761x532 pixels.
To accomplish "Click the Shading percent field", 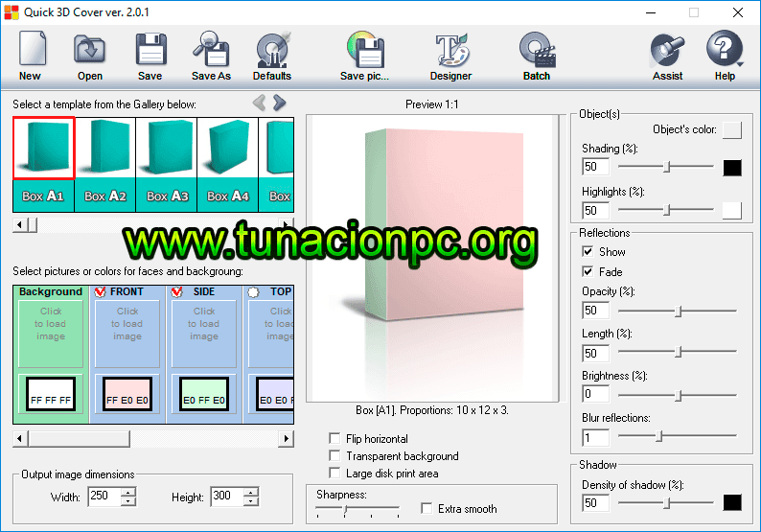I will [595, 167].
